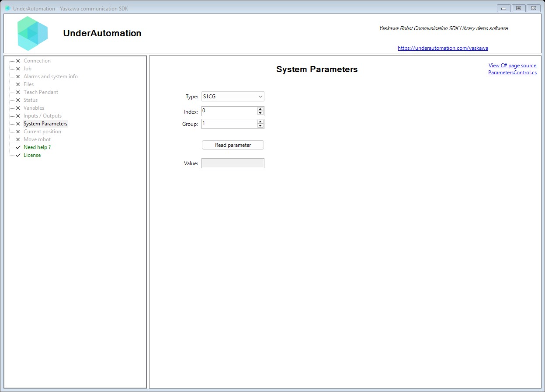
Task: Open the Files page
Action: tap(28, 84)
